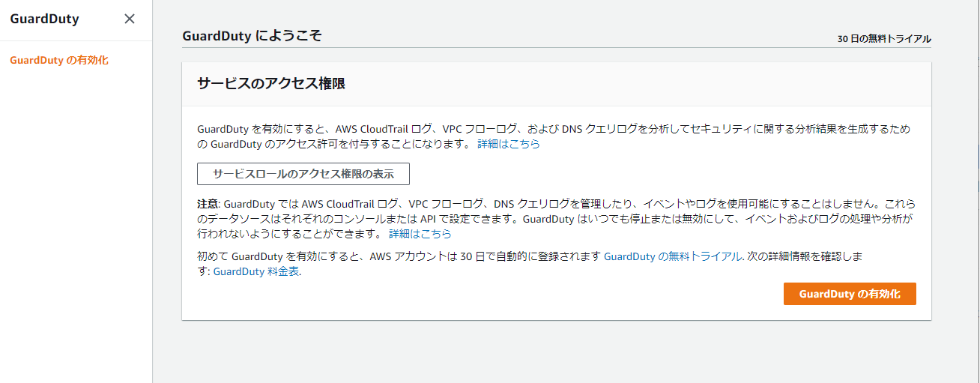Follow the first '詳細はこちら' link after アクセス許可

[509, 144]
